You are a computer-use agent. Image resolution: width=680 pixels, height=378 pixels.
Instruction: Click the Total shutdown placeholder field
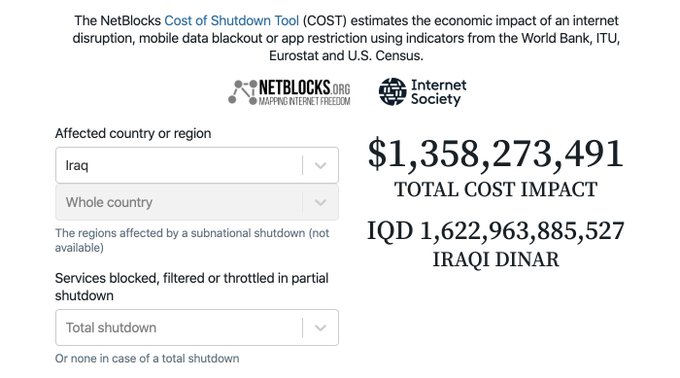[197, 328]
